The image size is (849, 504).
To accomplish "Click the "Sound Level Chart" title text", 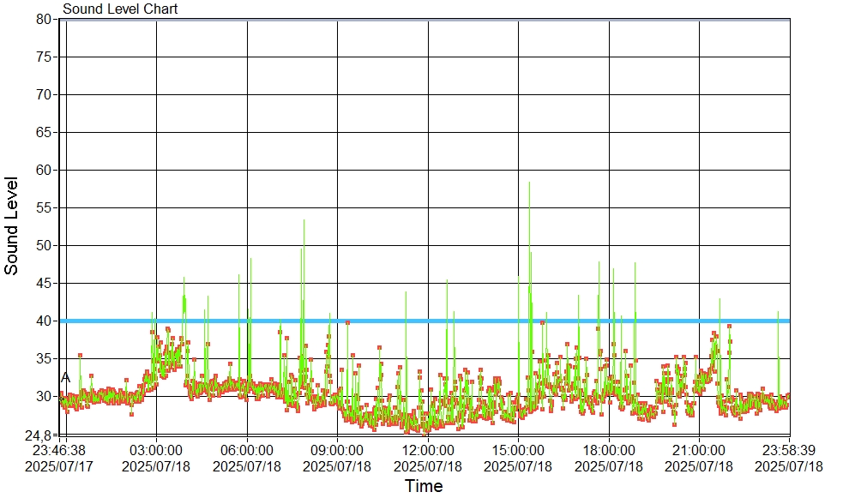I will (120, 9).
